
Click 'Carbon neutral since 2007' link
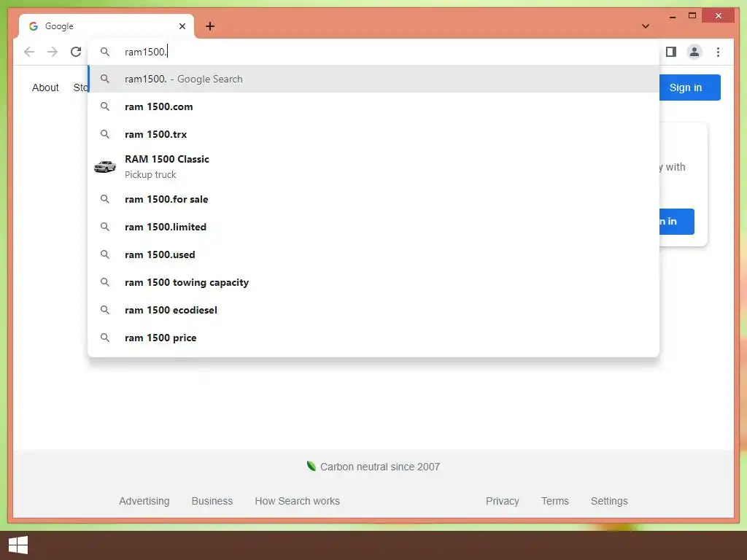[373, 467]
